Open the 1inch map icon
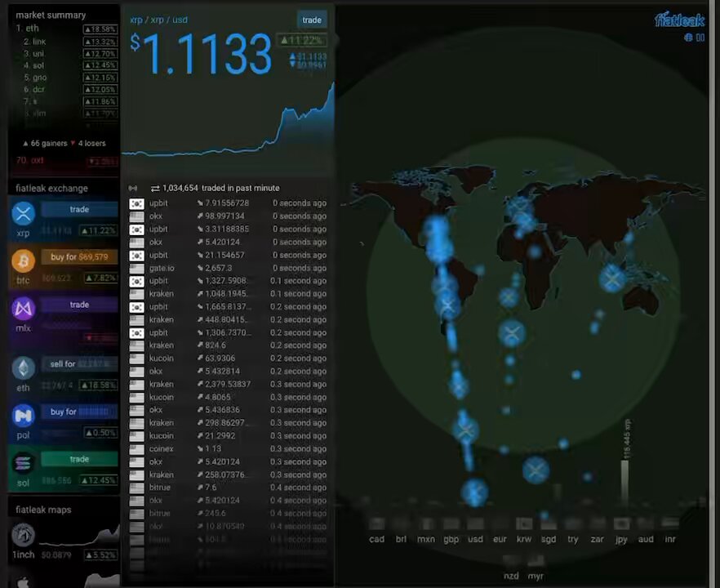 coord(23,535)
